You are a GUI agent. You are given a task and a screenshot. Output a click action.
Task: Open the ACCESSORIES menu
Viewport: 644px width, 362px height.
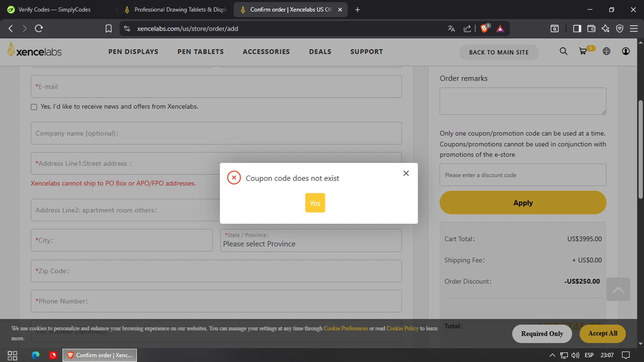click(266, 52)
